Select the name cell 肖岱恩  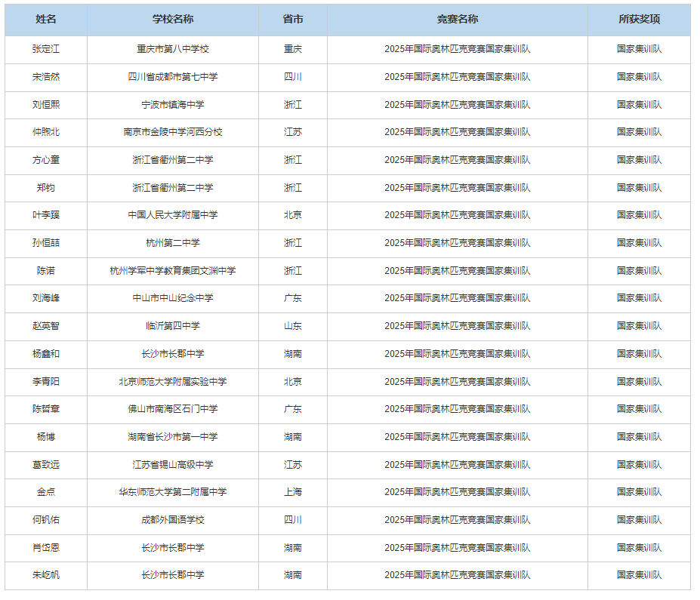[46, 548]
